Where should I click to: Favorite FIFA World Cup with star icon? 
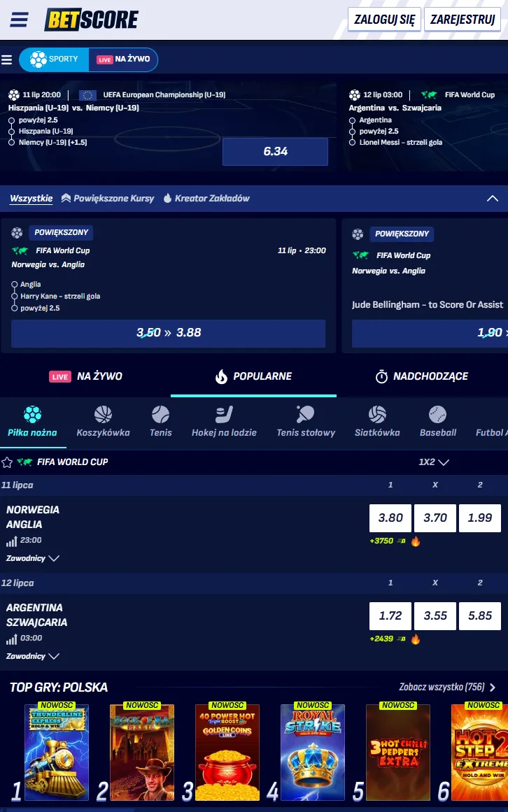point(7,462)
